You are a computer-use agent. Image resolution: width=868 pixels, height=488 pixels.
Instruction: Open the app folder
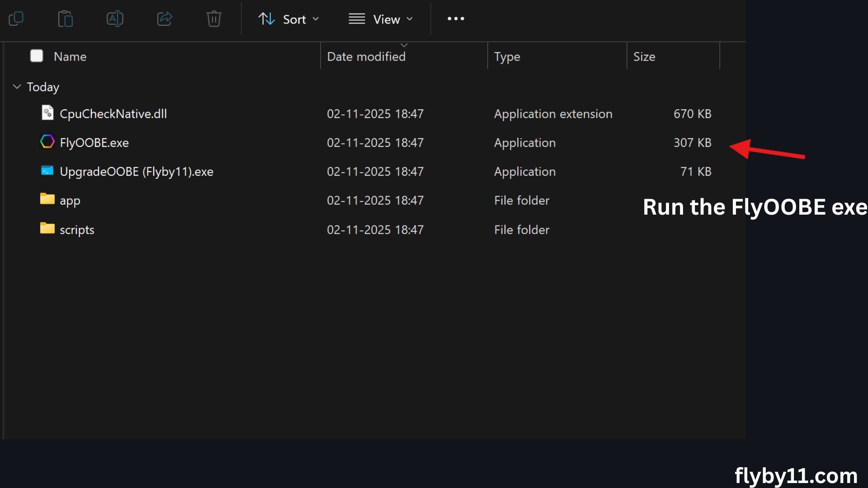[x=70, y=200]
